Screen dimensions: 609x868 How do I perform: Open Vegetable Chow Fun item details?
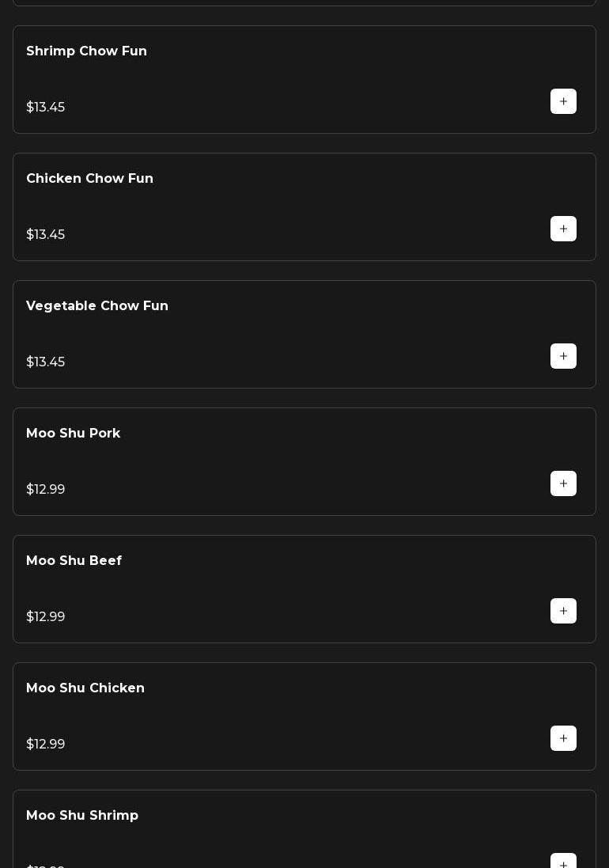97,306
